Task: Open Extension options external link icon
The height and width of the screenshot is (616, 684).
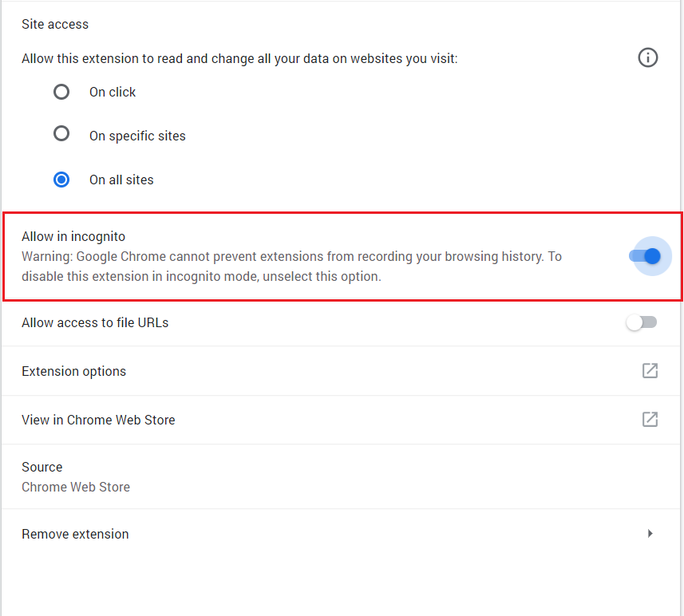Action: click(650, 371)
